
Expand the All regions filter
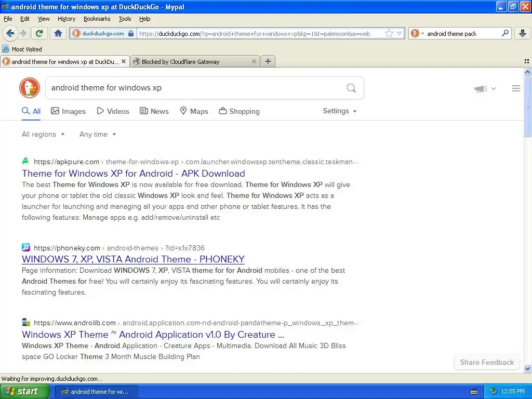click(x=43, y=135)
